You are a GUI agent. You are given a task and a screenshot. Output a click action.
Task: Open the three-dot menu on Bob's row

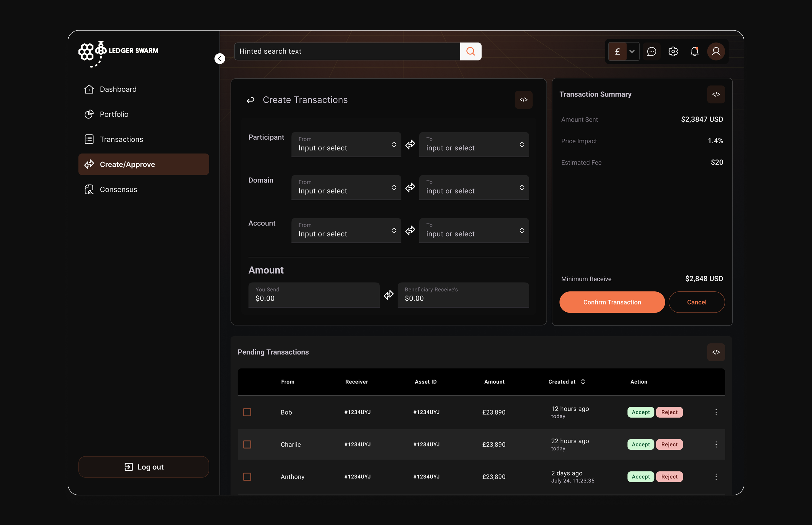[x=716, y=412]
